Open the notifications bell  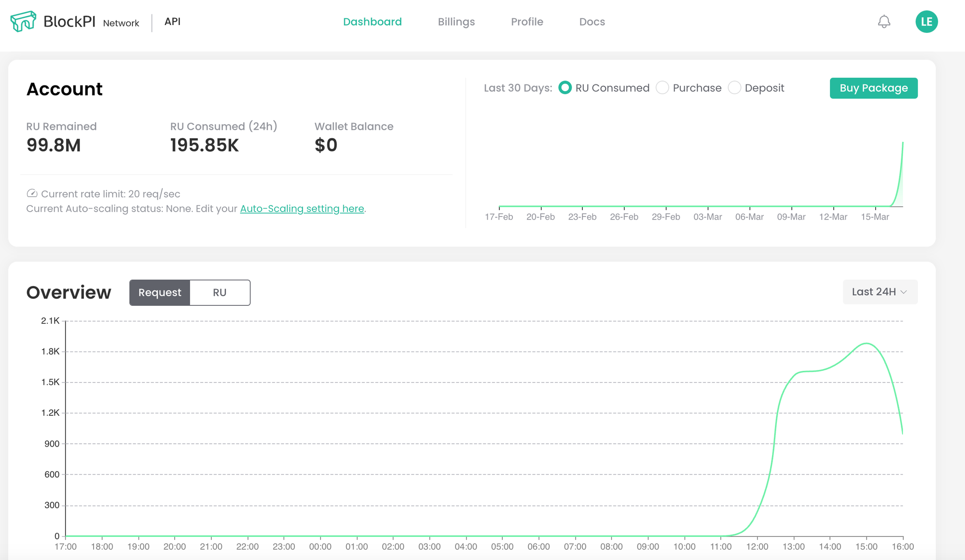[884, 22]
